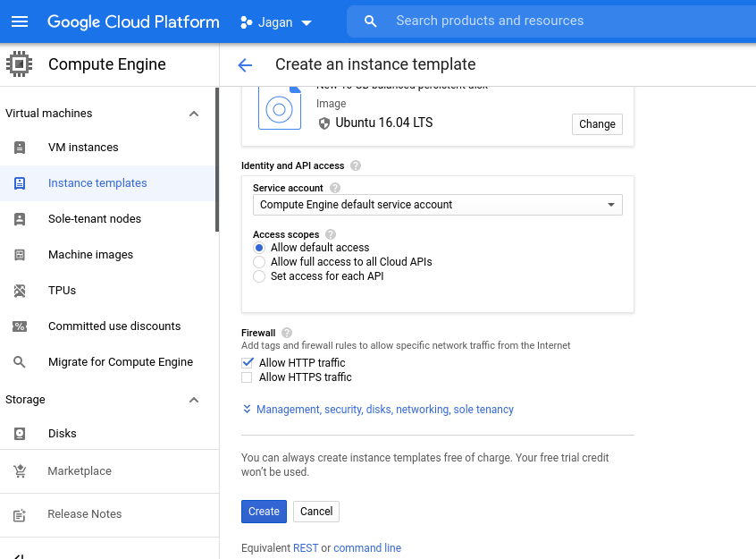The image size is (756, 559).
Task: Enable Allow HTTPS traffic checkbox
Action: pos(247,377)
